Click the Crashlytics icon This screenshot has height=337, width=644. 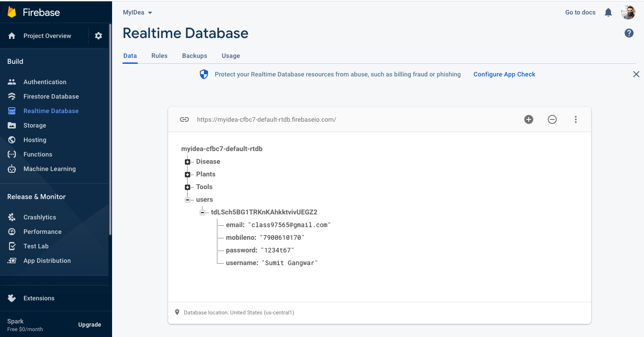[12, 217]
